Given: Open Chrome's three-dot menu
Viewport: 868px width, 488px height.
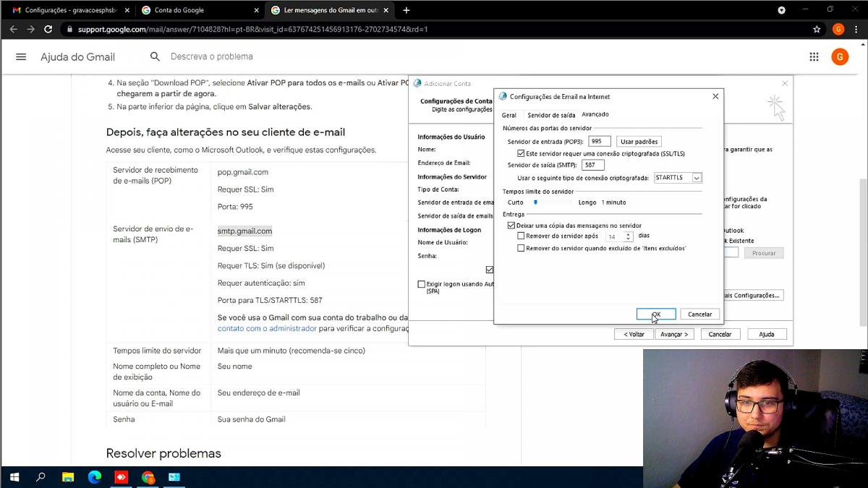Looking at the screenshot, I should [856, 30].
